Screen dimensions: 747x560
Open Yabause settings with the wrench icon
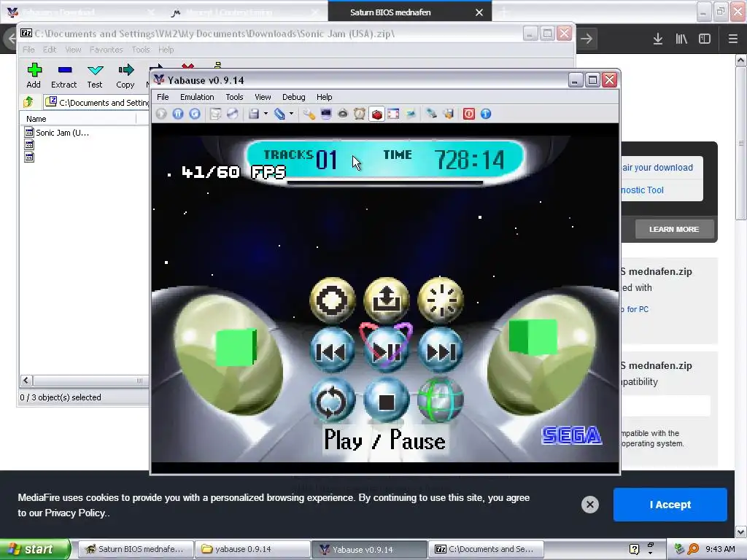pyautogui.click(x=309, y=114)
